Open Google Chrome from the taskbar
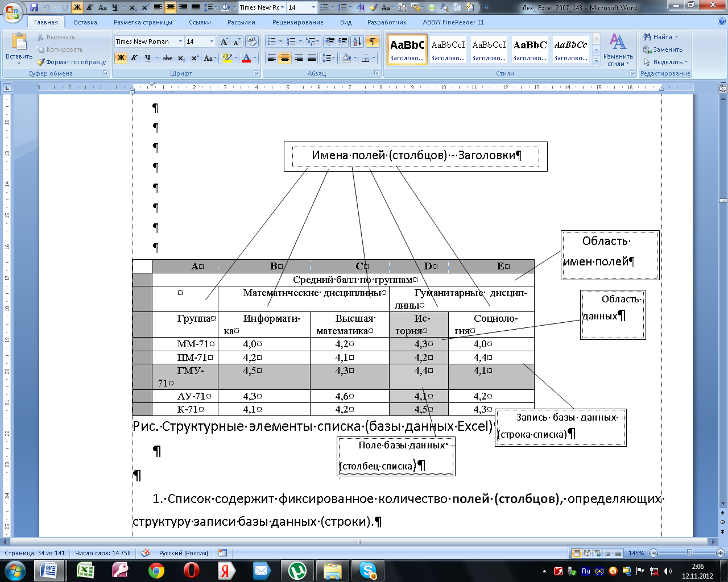Screen dimensions: 728x582 [x=156, y=570]
